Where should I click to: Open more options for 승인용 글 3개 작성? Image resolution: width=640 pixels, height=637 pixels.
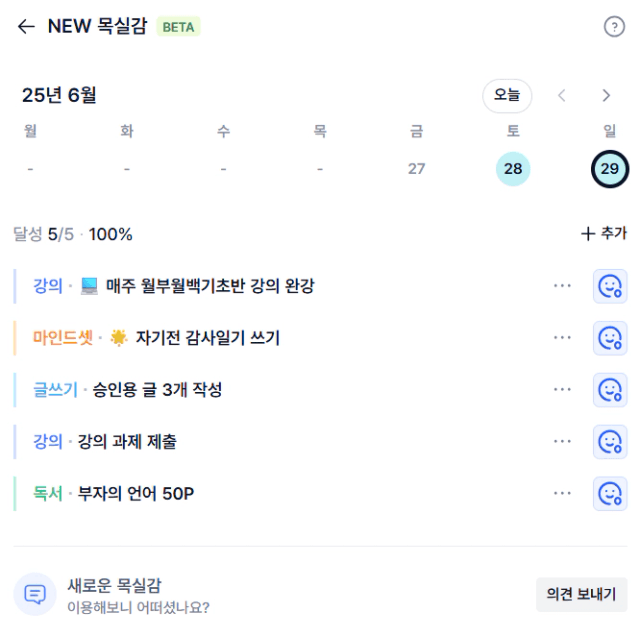coord(562,389)
